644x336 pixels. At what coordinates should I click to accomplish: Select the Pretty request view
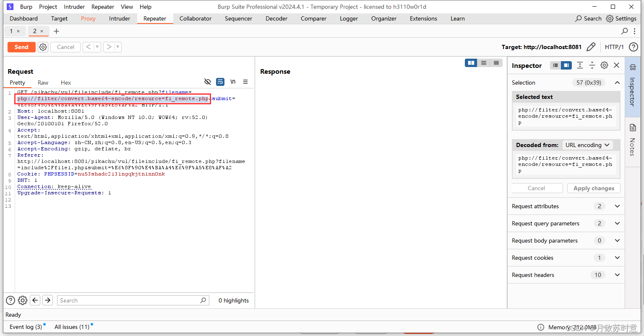click(18, 83)
